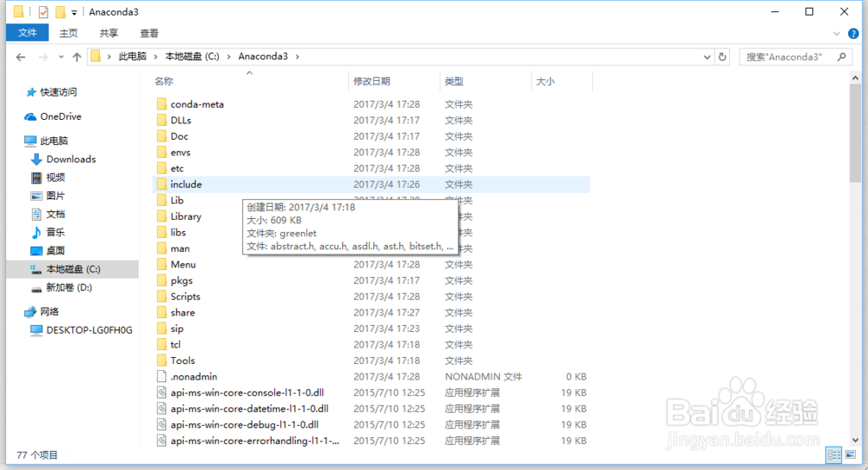
Task: Select 新加卷 (D:) drive in sidebar
Action: pos(62,287)
